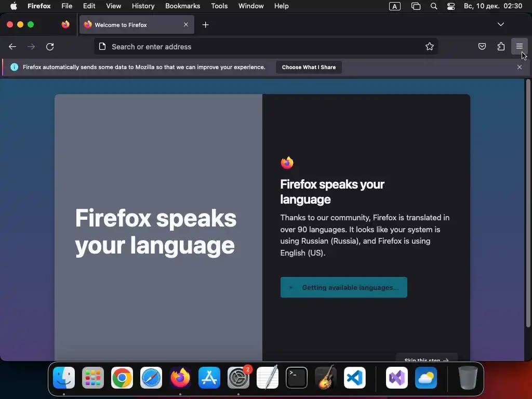Click the Firefox logo above the heading
Screen dimensions: 532x399
click(x=287, y=163)
